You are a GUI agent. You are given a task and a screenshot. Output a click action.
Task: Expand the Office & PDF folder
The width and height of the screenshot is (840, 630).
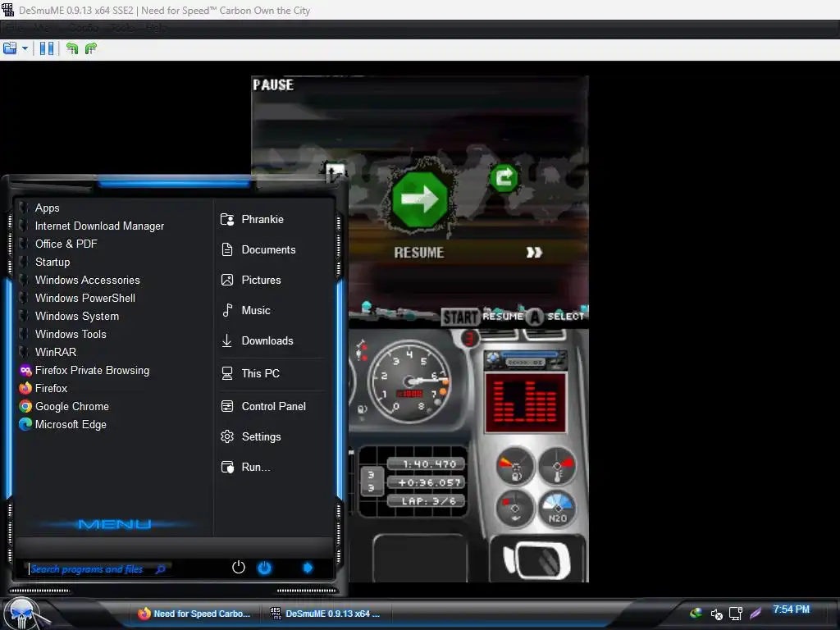click(66, 244)
